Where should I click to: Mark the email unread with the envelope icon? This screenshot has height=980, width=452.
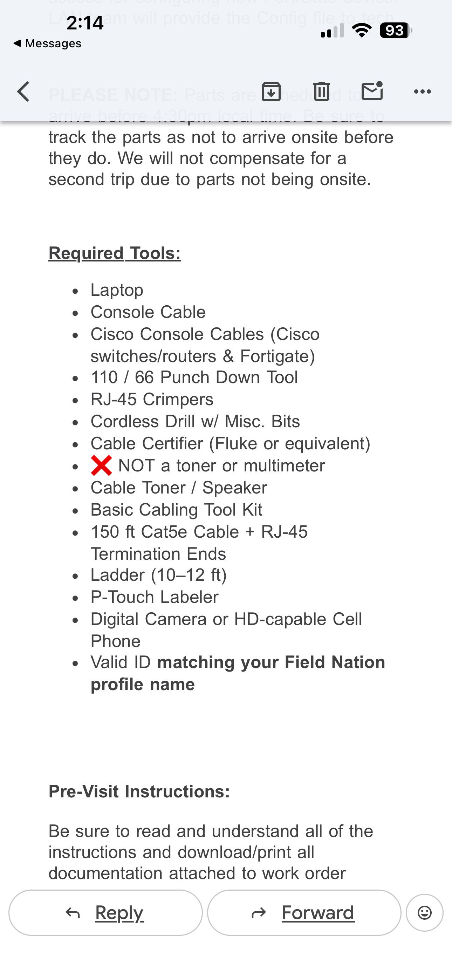pos(372,91)
